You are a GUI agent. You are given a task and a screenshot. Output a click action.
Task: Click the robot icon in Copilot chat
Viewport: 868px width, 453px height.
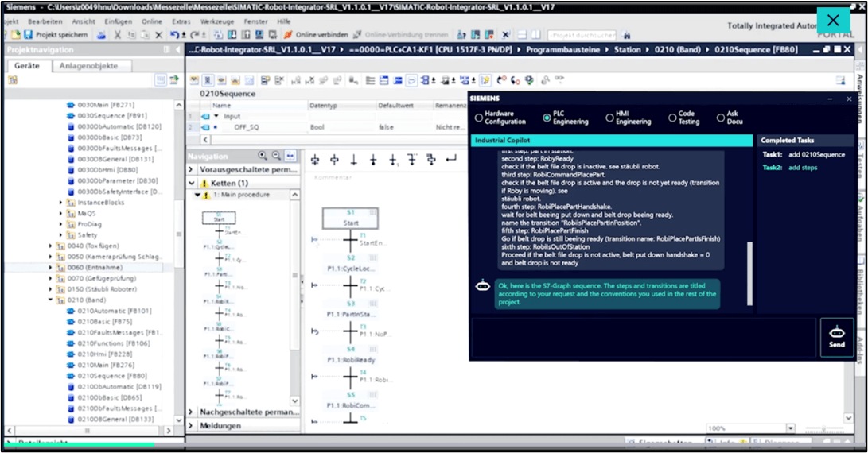483,286
